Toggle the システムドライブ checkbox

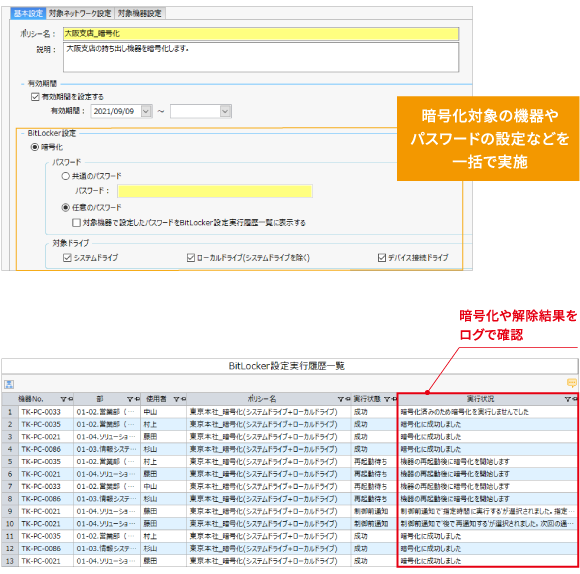(67, 257)
